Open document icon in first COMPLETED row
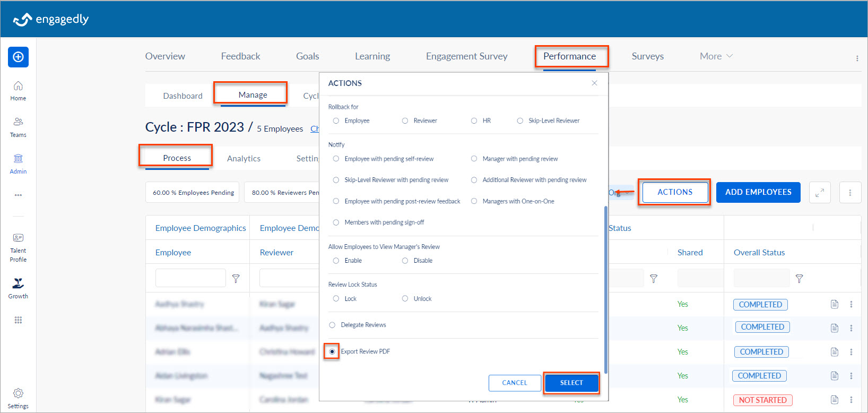 835,304
